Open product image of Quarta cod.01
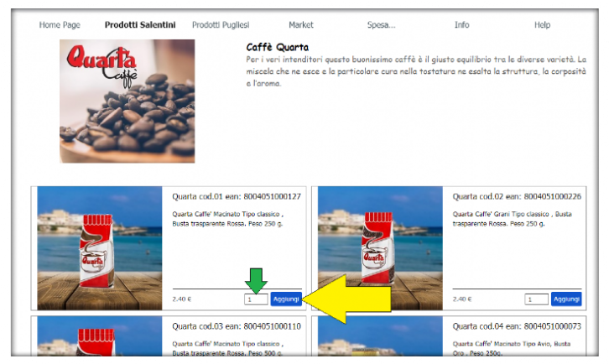This screenshot has height=364, width=609. [x=100, y=248]
